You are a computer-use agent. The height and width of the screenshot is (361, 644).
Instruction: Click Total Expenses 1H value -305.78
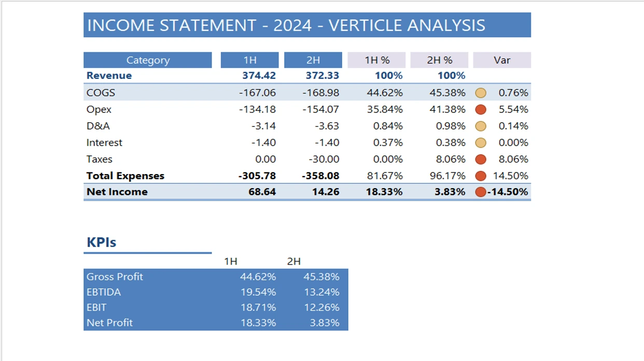257,176
